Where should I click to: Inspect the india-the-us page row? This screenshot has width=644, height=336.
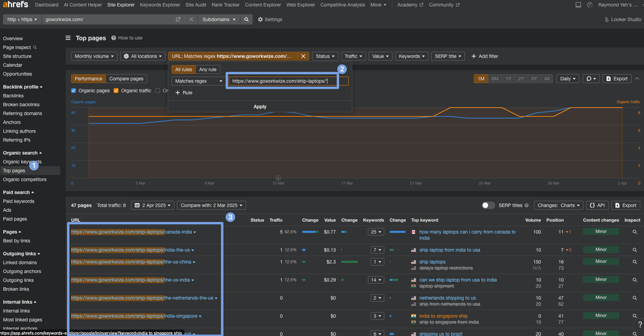pyautogui.click(x=635, y=250)
